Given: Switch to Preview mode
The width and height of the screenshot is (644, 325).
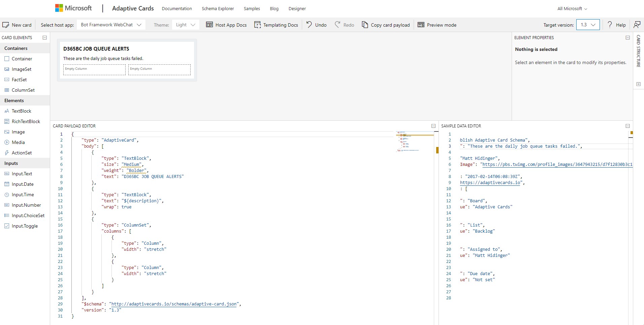Looking at the screenshot, I should (437, 25).
